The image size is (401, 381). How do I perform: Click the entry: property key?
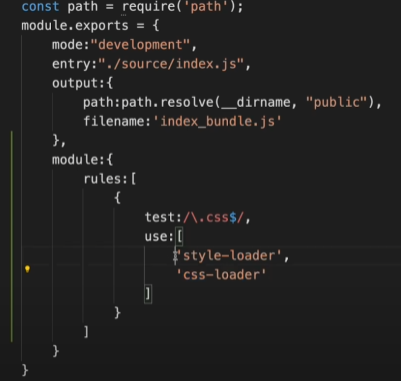(75, 64)
